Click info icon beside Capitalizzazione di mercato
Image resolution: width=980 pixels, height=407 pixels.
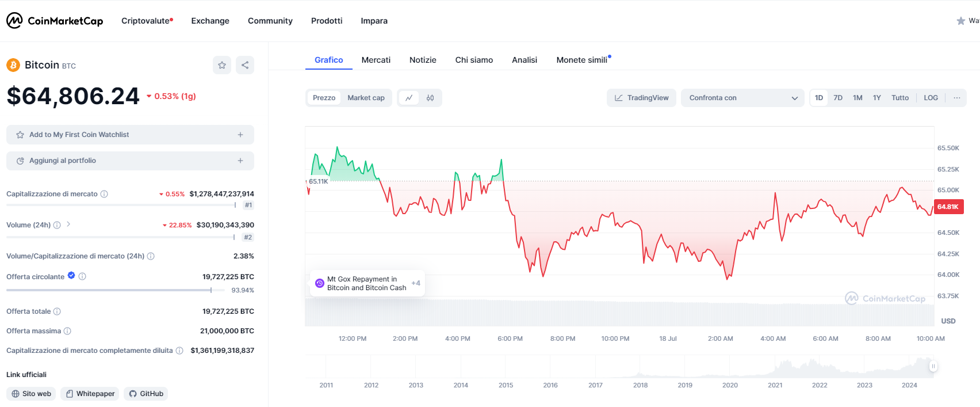[104, 194]
